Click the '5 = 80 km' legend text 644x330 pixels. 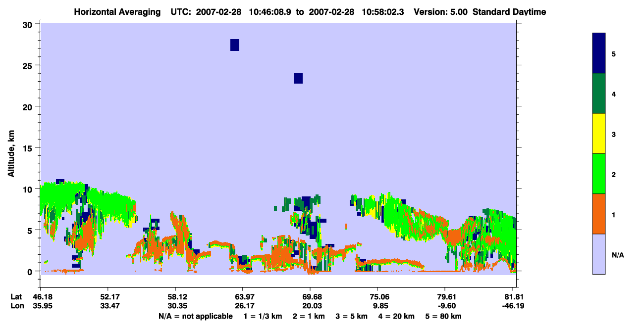[x=443, y=316]
